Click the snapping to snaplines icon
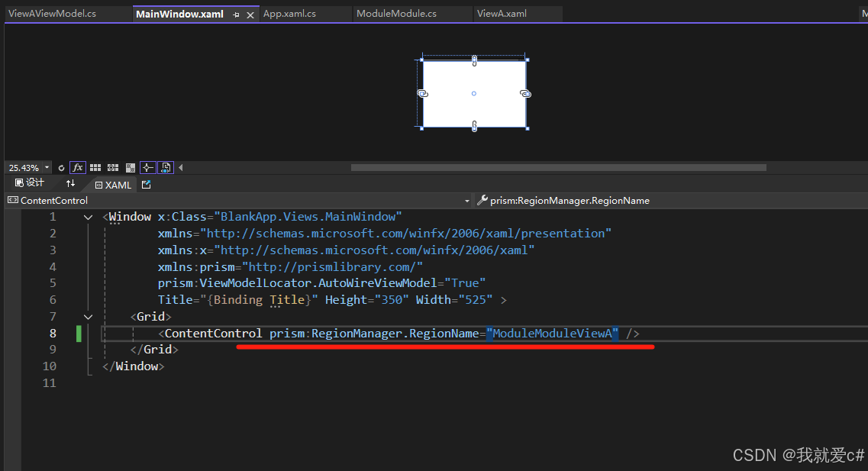 pos(147,167)
